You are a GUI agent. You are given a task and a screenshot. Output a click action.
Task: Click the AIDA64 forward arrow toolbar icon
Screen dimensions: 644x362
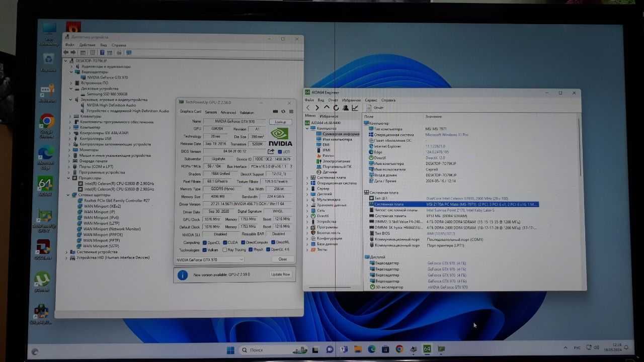[317, 108]
